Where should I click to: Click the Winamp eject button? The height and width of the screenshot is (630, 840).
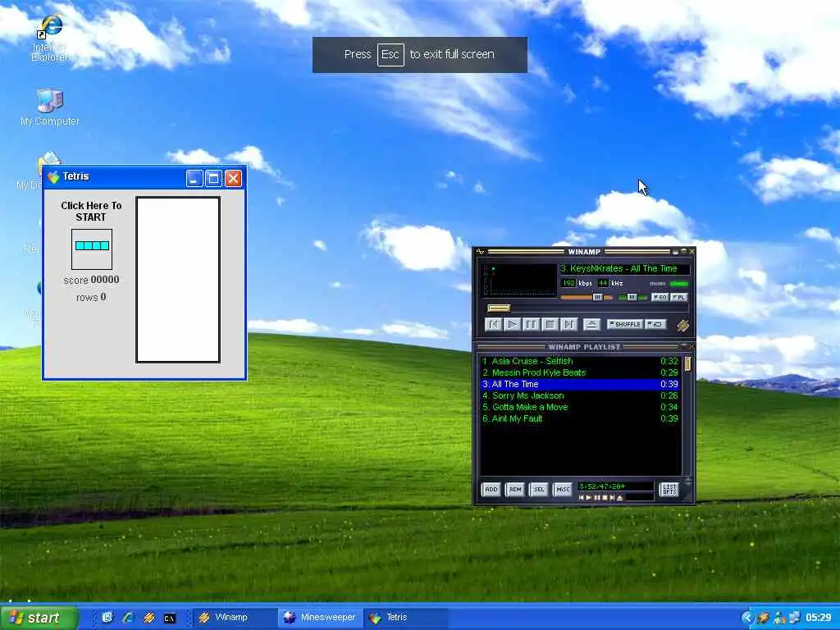tap(591, 324)
